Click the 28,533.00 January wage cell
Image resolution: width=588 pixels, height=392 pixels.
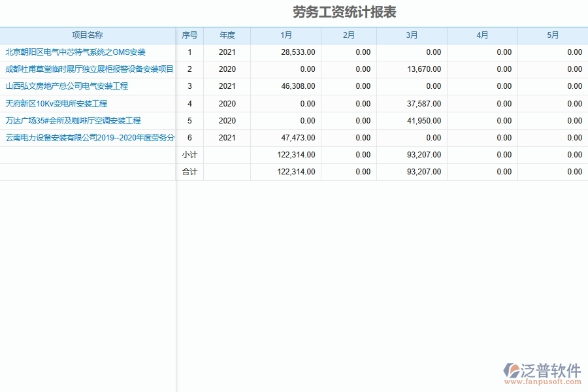(297, 52)
